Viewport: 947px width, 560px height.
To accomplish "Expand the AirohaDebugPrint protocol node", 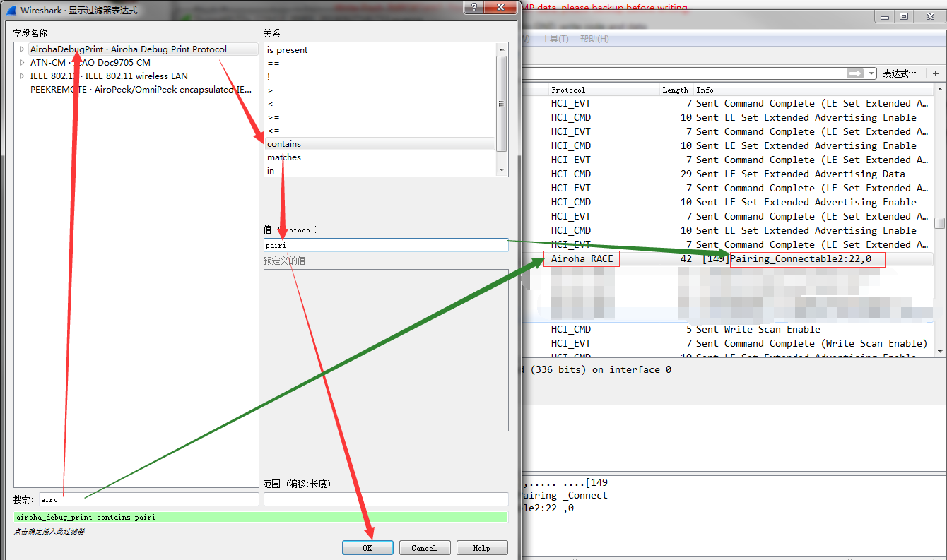I will [x=23, y=49].
